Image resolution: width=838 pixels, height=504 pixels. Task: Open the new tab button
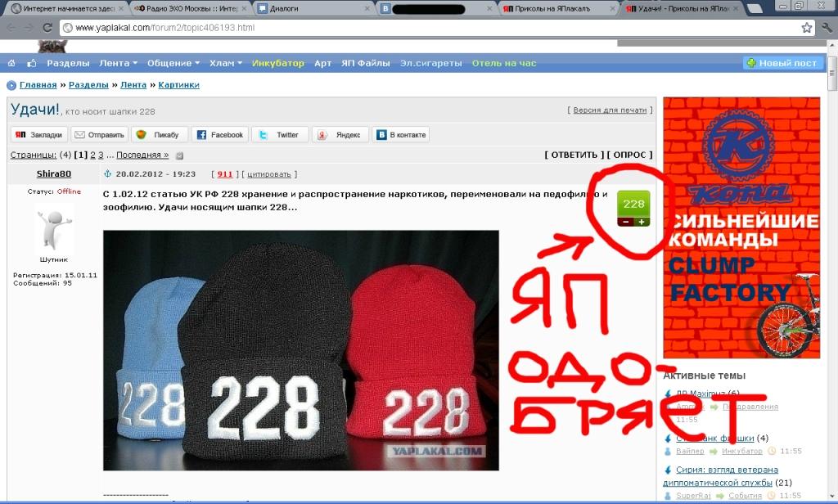coord(754,8)
